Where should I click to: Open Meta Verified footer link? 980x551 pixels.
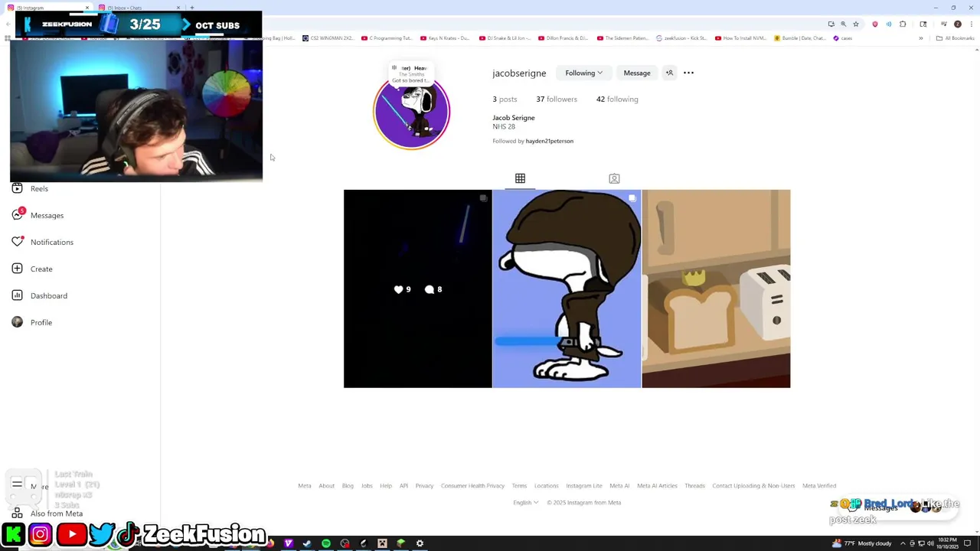(x=819, y=485)
